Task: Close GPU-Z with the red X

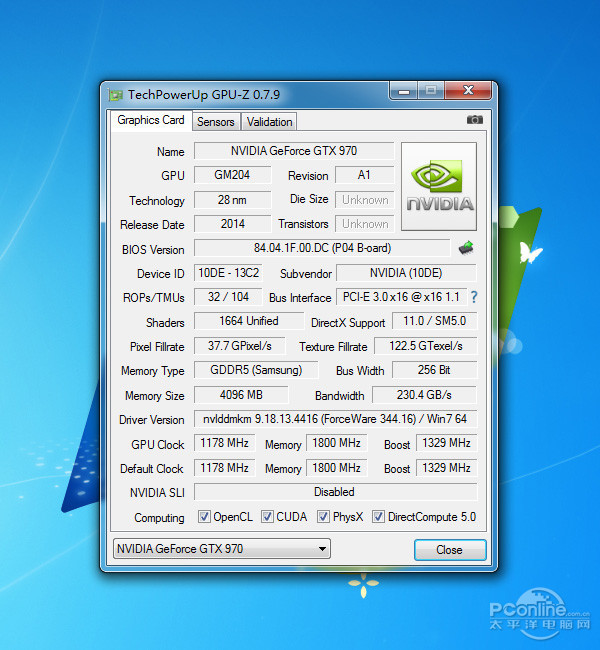Action: [x=469, y=90]
